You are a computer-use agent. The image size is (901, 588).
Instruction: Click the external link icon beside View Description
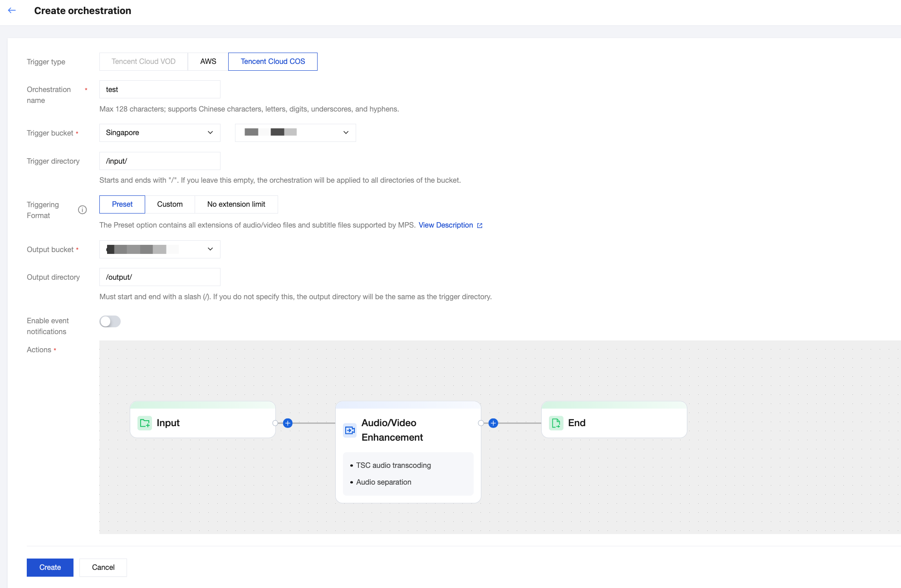tap(480, 225)
